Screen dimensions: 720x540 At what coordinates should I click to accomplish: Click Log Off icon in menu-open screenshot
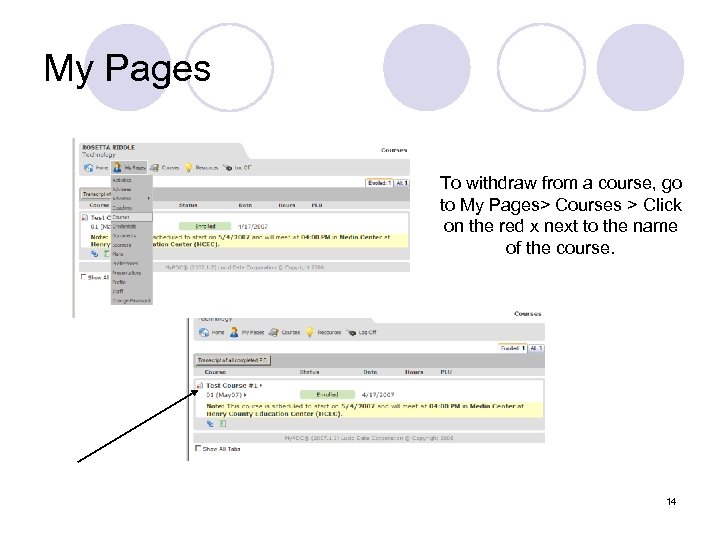click(228, 168)
